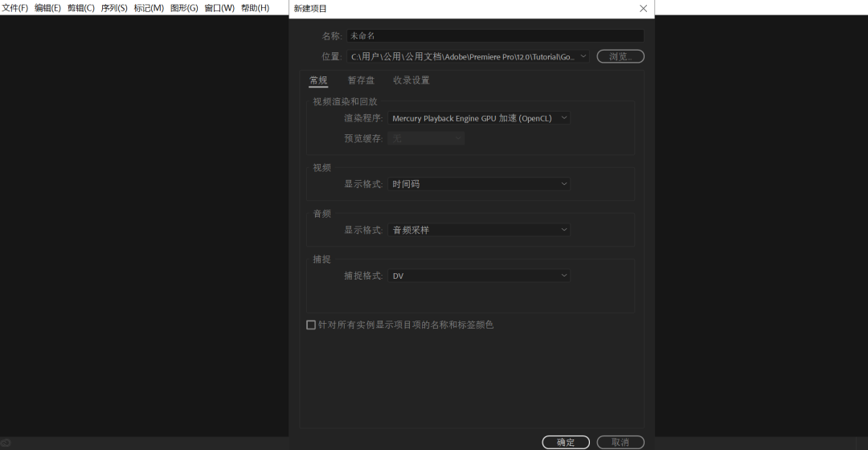Screen dimensions: 868x450
Task: Open the 文件(F) menu
Action: pyautogui.click(x=15, y=8)
